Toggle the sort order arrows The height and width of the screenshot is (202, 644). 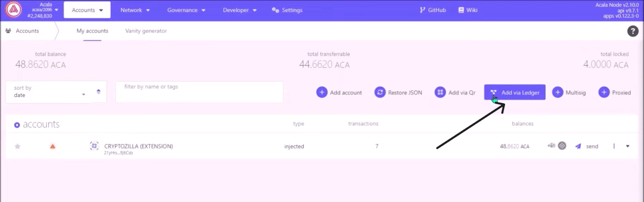click(x=99, y=92)
